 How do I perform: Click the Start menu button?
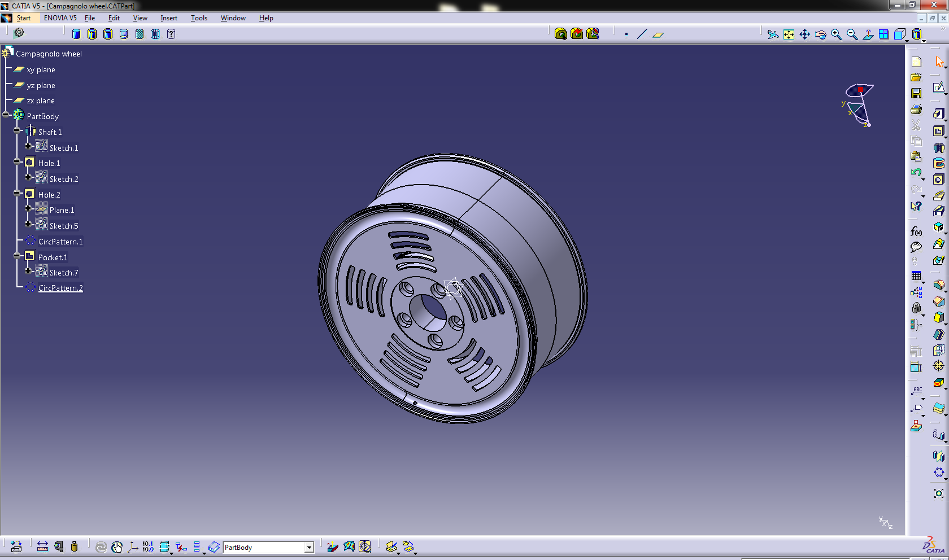coord(23,18)
